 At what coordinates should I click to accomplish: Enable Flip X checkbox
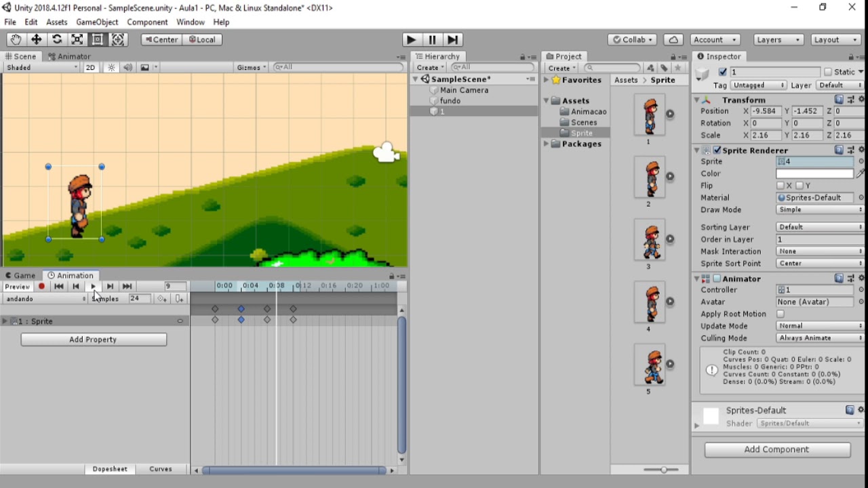point(781,186)
